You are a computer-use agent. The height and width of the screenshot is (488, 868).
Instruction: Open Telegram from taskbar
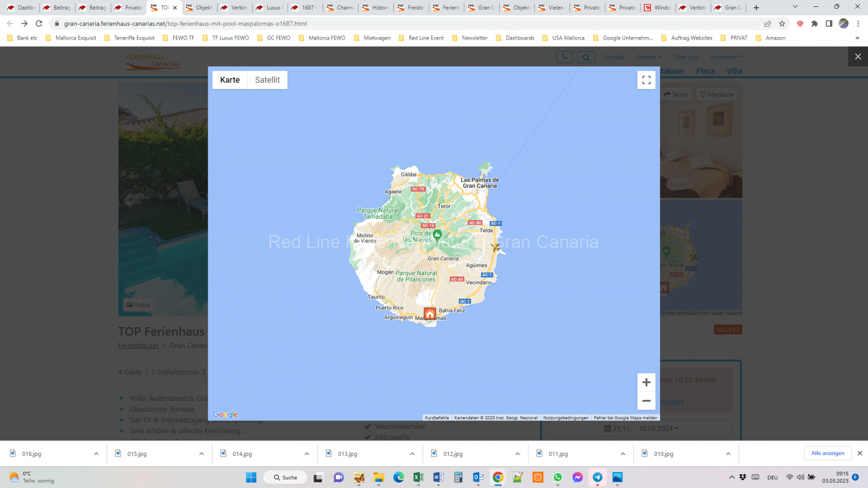[x=597, y=477]
